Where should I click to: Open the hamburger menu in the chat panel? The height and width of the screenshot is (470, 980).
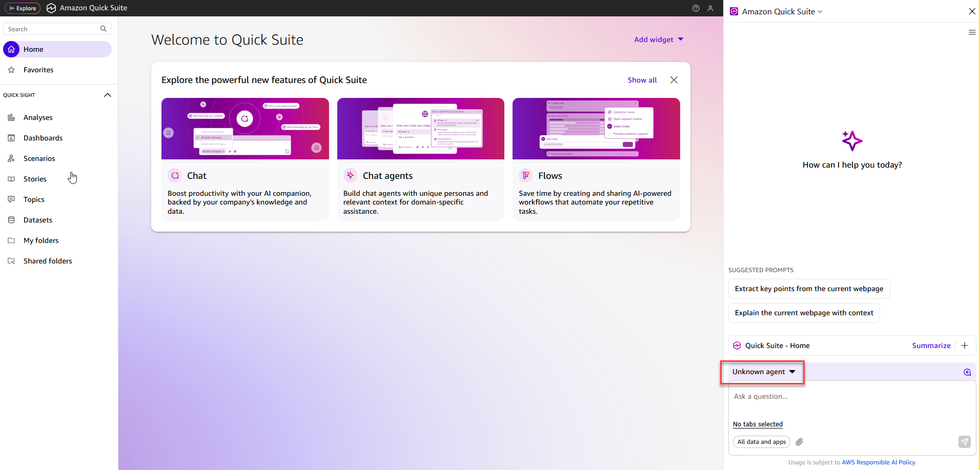point(972,32)
